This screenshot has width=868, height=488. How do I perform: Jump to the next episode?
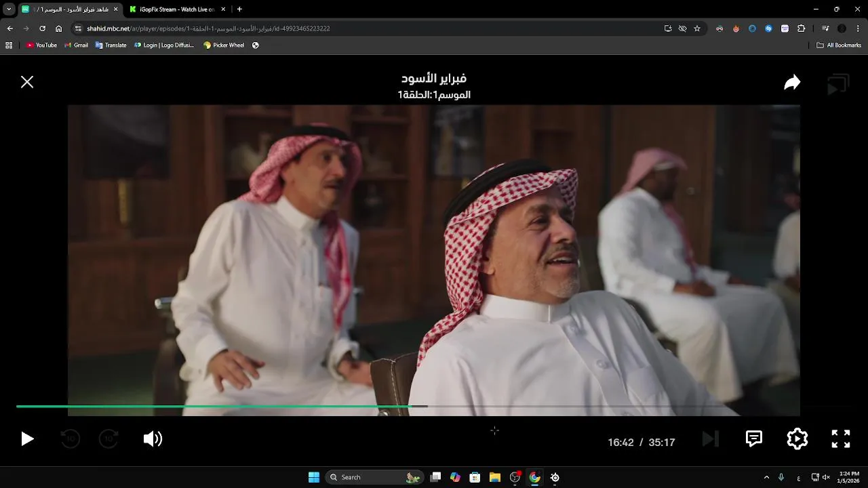point(710,439)
